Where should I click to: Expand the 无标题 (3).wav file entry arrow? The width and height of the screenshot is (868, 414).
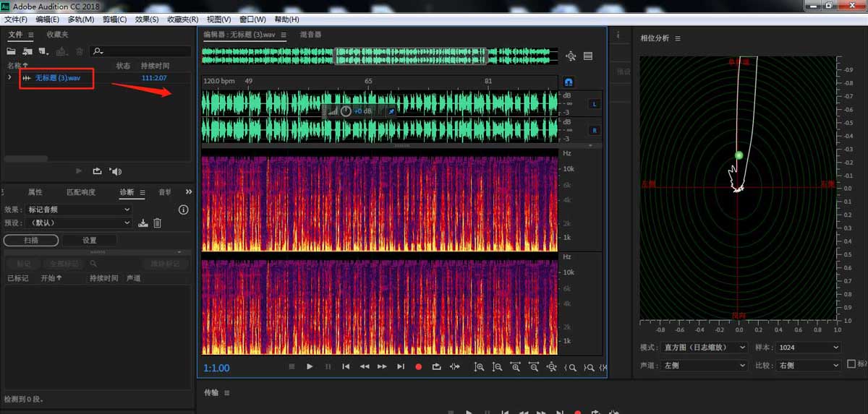[x=9, y=77]
